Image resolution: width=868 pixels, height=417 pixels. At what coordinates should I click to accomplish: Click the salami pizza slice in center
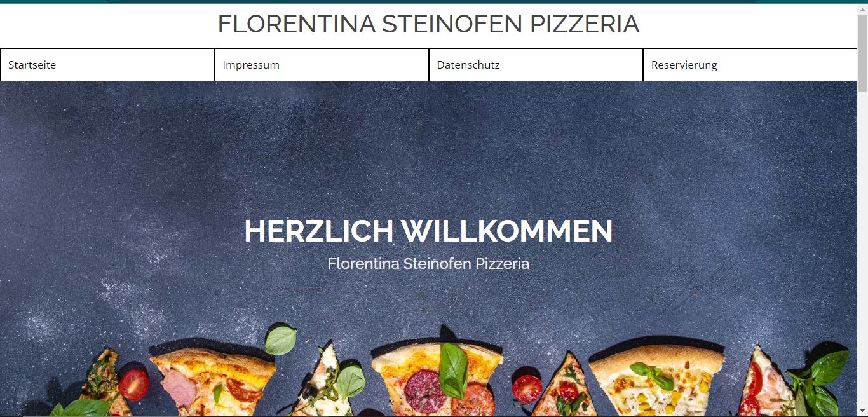[x=438, y=380]
